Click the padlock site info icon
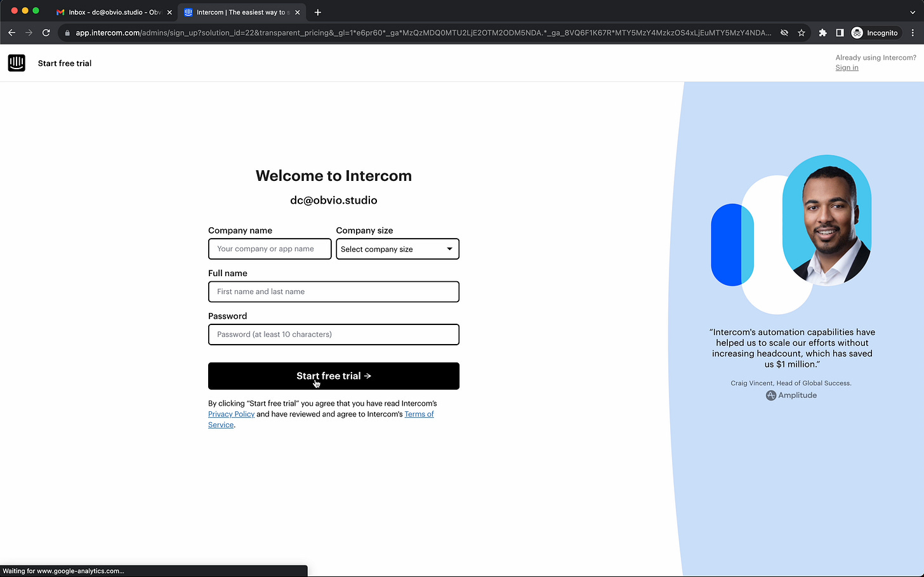 tap(67, 33)
